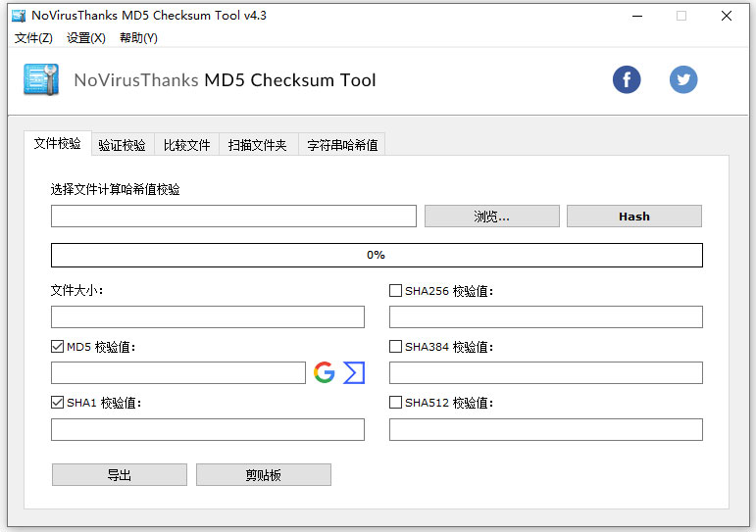The width and height of the screenshot is (756, 532).
Task: Click the 剪贴板 clipboard button
Action: coord(263,475)
